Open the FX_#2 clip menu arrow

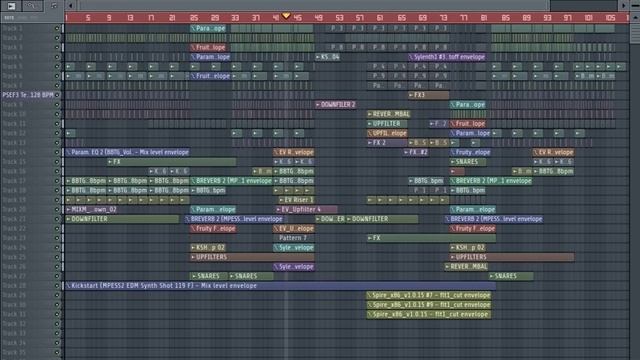(x=406, y=152)
